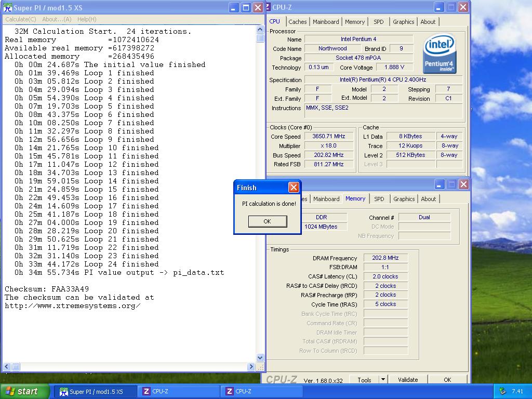Minimize the top CPU-Z window

click(438, 7)
